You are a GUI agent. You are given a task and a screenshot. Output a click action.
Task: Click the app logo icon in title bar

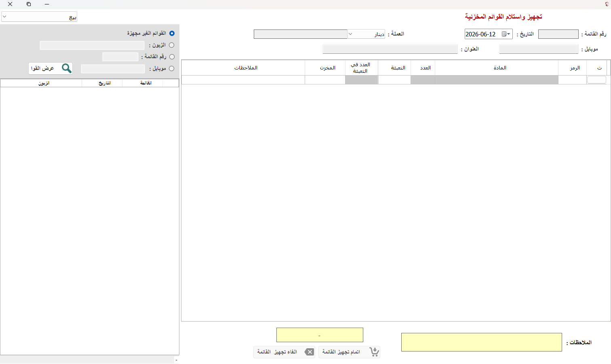coord(607,4)
